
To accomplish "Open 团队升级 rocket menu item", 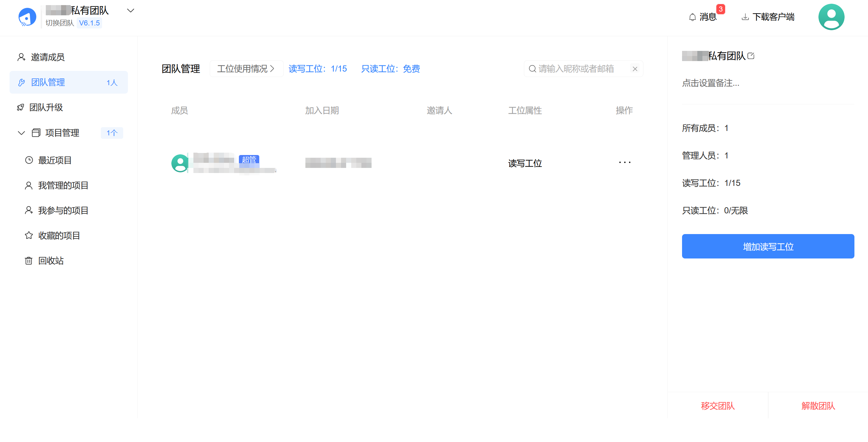I will 46,107.
